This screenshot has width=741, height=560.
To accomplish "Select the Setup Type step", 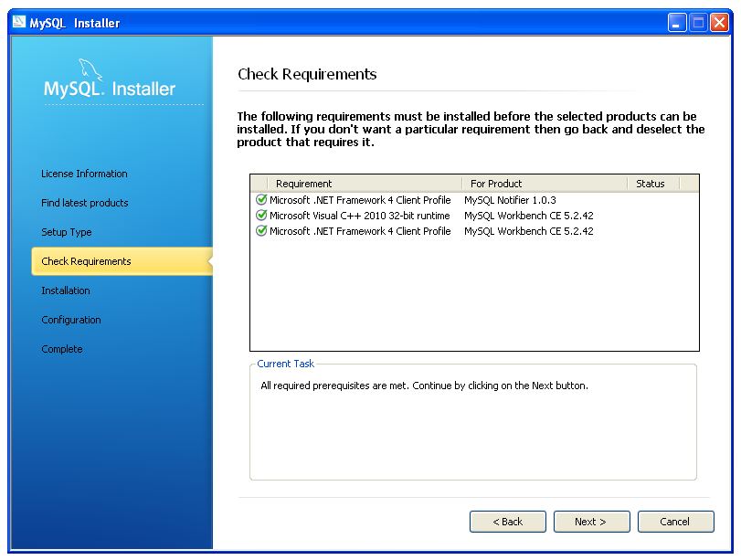I will click(66, 233).
